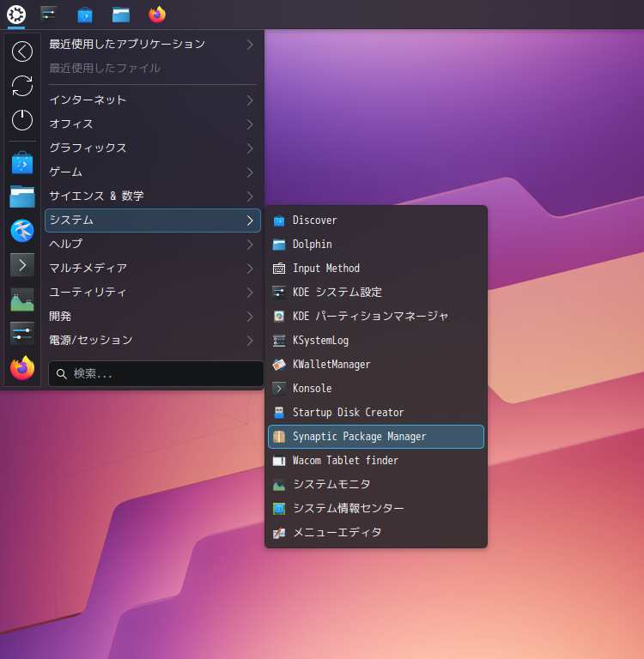Choose システムモニタ from submenu
Image resolution: width=644 pixels, height=659 pixels.
pyautogui.click(x=376, y=485)
